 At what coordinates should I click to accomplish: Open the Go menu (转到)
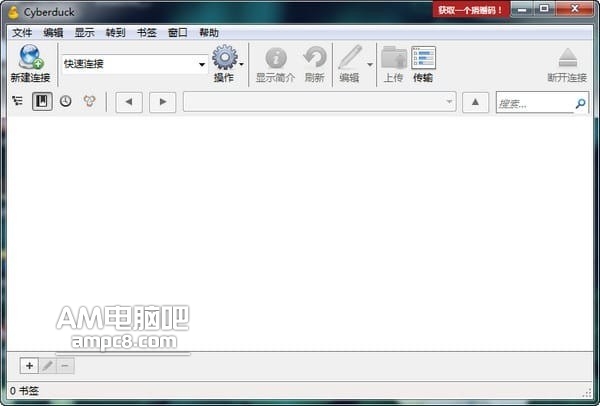click(x=116, y=33)
